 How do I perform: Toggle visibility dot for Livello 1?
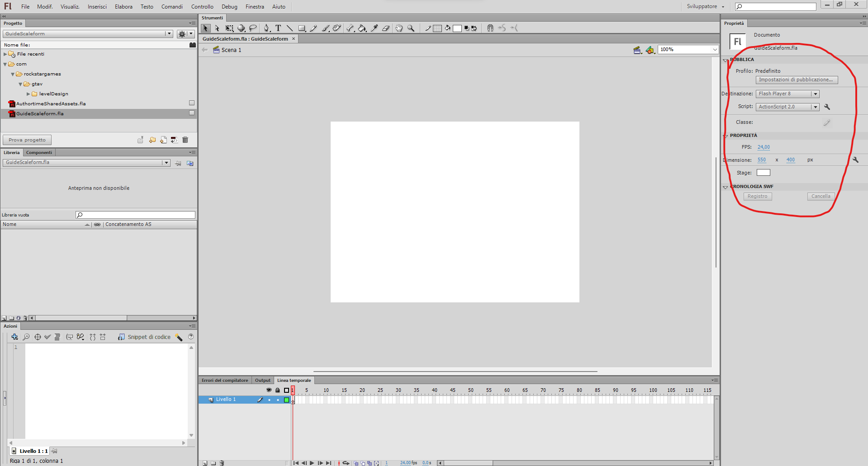(x=269, y=400)
